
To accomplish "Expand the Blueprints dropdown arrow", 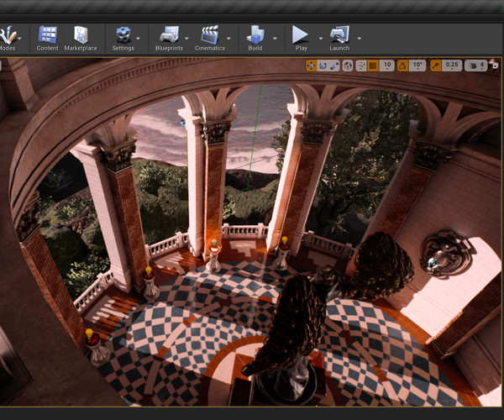I will (186, 39).
